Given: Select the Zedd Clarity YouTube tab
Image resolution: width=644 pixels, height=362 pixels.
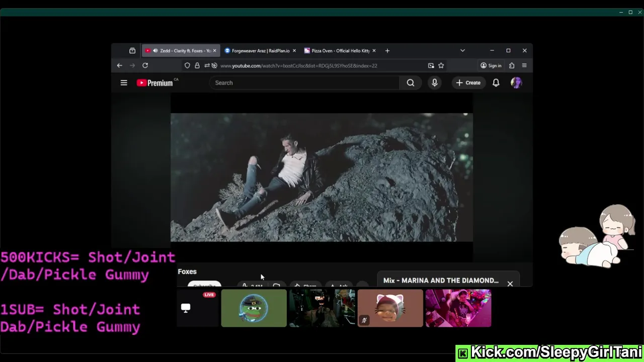Looking at the screenshot, I should click(180, 51).
